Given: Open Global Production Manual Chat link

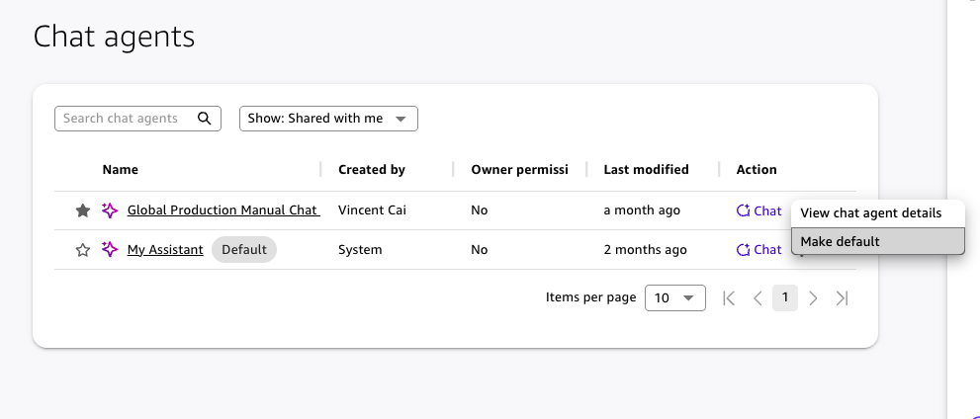Looking at the screenshot, I should point(223,210).
